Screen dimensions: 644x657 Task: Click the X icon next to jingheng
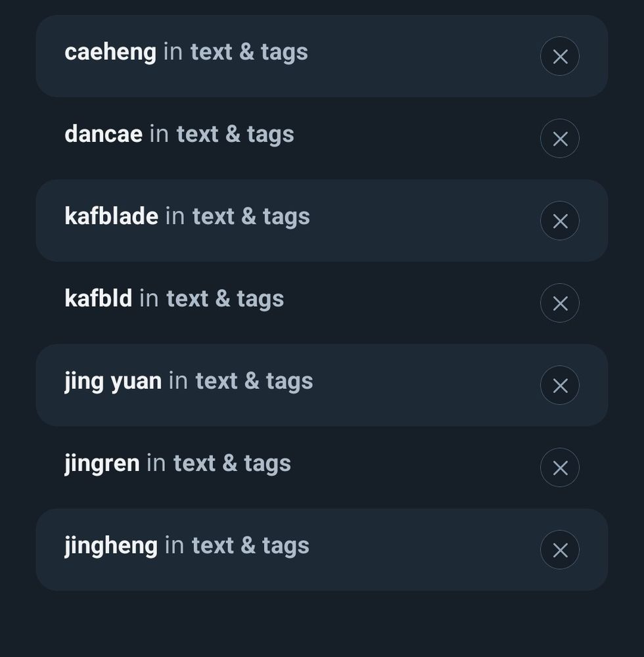coord(560,550)
